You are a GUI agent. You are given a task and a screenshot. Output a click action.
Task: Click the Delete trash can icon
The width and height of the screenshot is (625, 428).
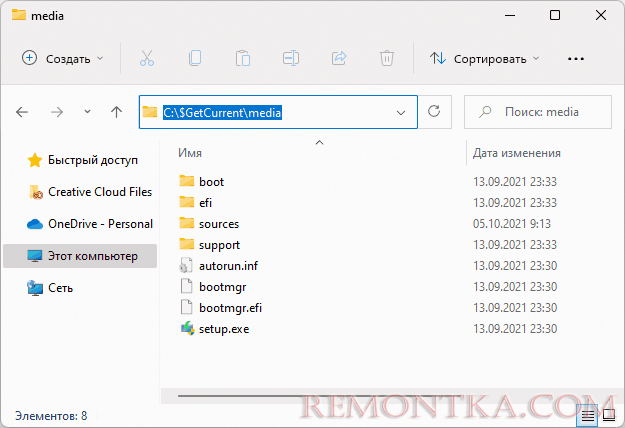[387, 59]
